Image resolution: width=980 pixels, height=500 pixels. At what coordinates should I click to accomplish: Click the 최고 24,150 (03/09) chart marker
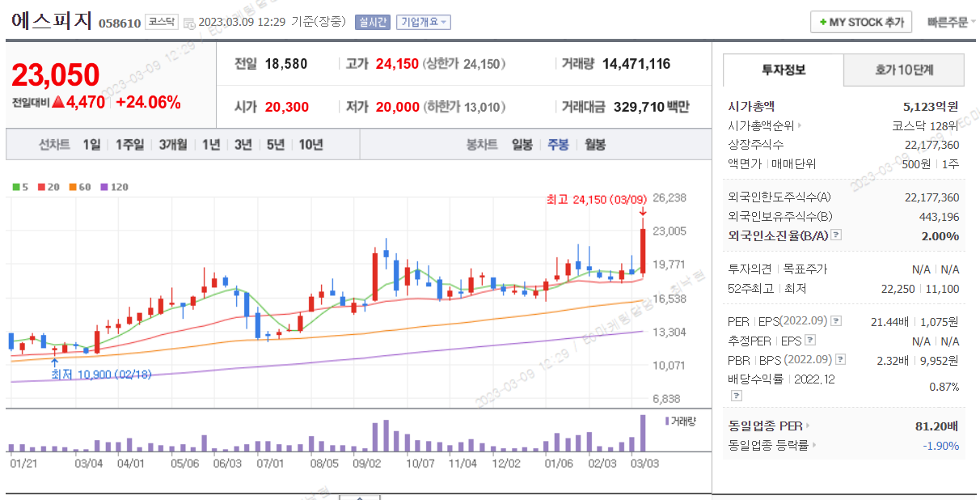click(597, 199)
